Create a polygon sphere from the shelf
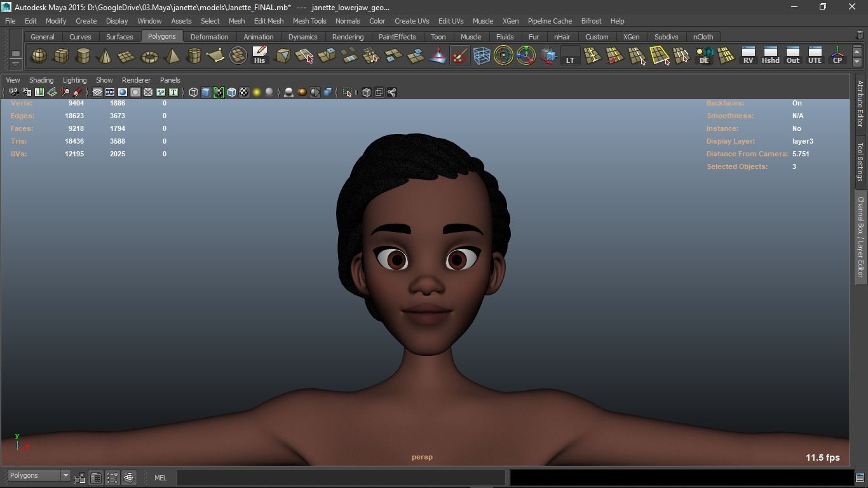This screenshot has height=488, width=868. [x=39, y=56]
